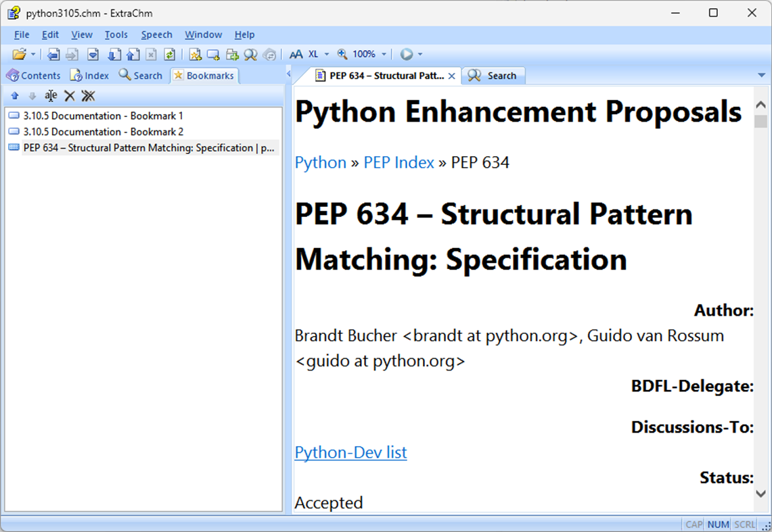Viewport: 772px width, 532px height.
Task: Click the 'PEP 634' breadcrumb text
Action: 480,163
